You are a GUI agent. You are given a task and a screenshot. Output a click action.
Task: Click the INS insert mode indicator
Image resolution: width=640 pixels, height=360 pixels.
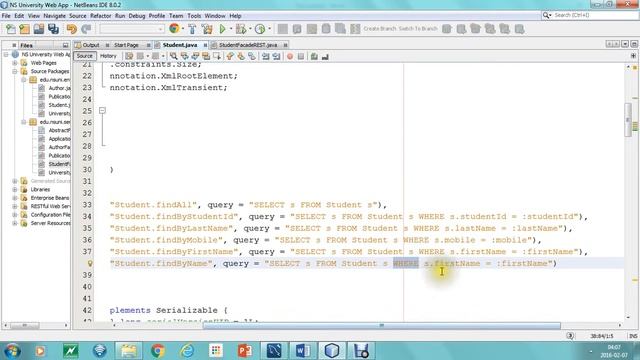tap(633, 336)
